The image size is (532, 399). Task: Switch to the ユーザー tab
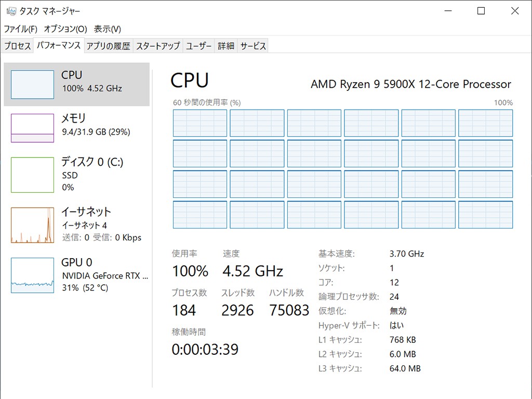point(199,46)
